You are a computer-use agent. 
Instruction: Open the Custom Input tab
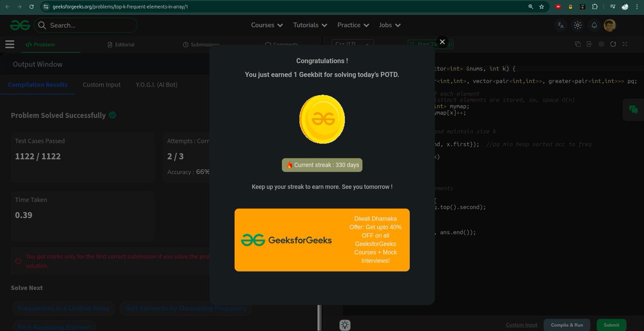click(x=101, y=85)
